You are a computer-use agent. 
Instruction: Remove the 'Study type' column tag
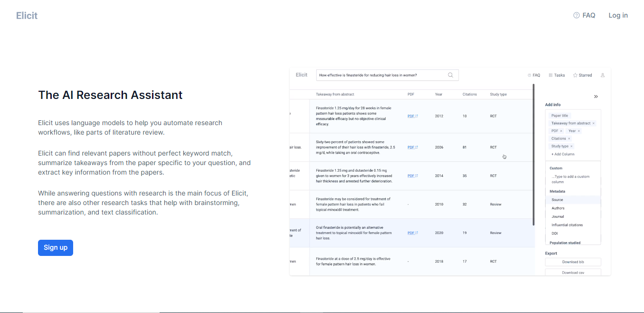pyautogui.click(x=571, y=146)
